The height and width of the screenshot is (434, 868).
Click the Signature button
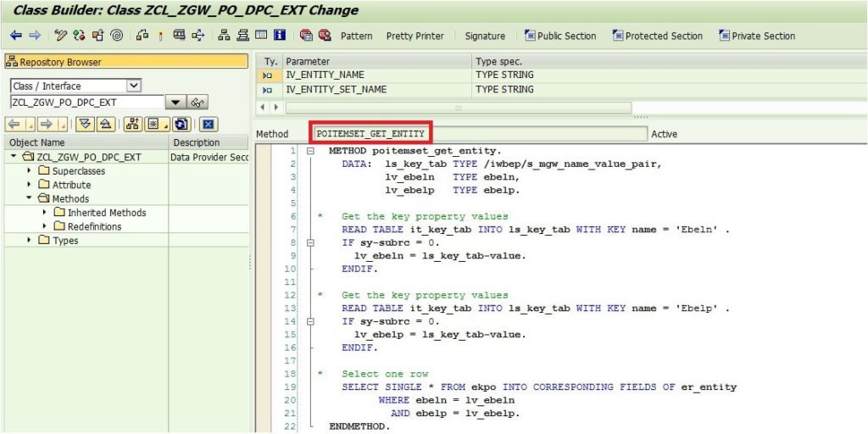[485, 36]
